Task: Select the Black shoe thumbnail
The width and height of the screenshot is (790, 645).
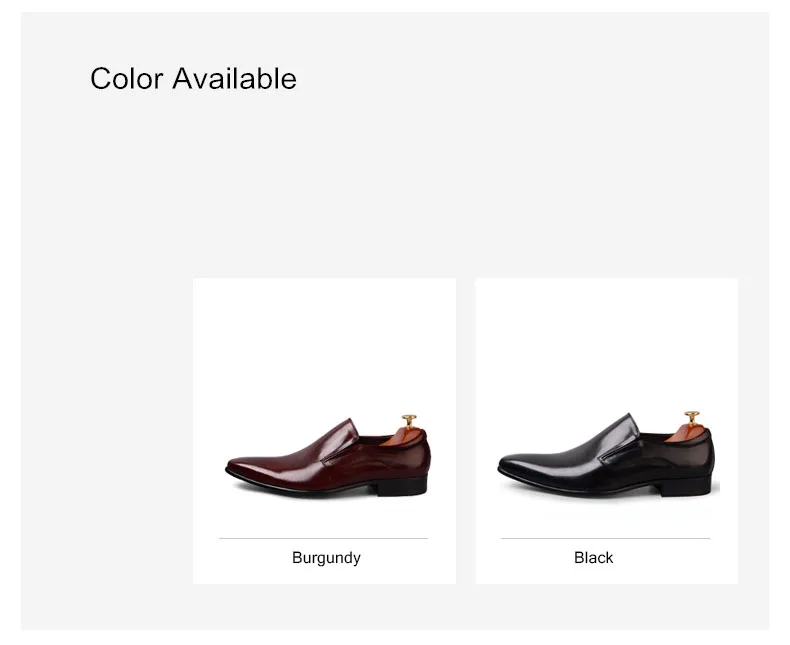Action: click(607, 455)
